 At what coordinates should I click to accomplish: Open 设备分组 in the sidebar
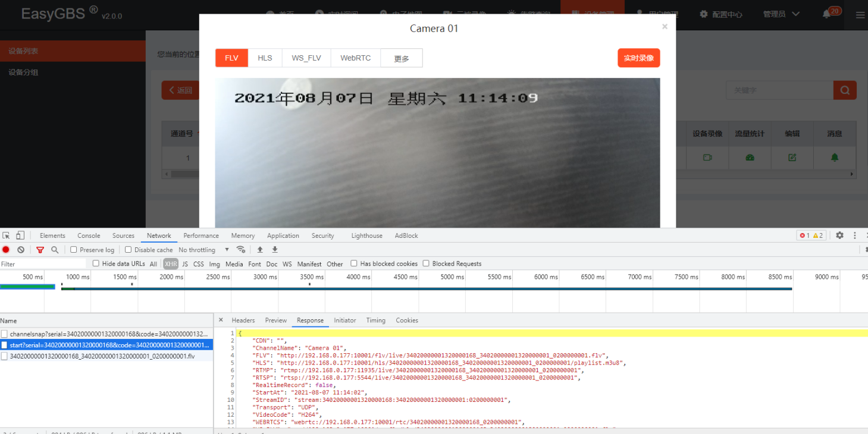pos(73,73)
